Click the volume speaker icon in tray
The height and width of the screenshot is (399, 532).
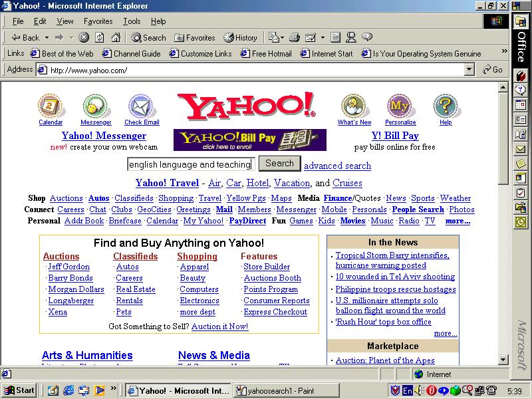[x=420, y=390]
